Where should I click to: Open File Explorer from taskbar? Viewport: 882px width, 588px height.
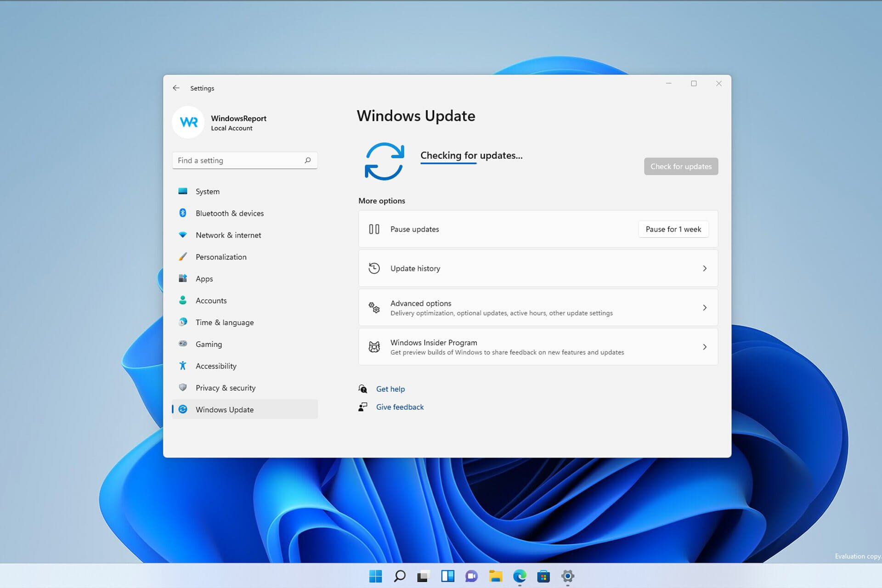pos(496,576)
